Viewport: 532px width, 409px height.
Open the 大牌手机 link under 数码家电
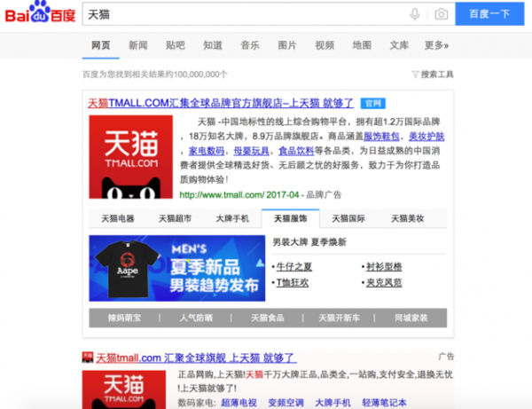coord(332,403)
